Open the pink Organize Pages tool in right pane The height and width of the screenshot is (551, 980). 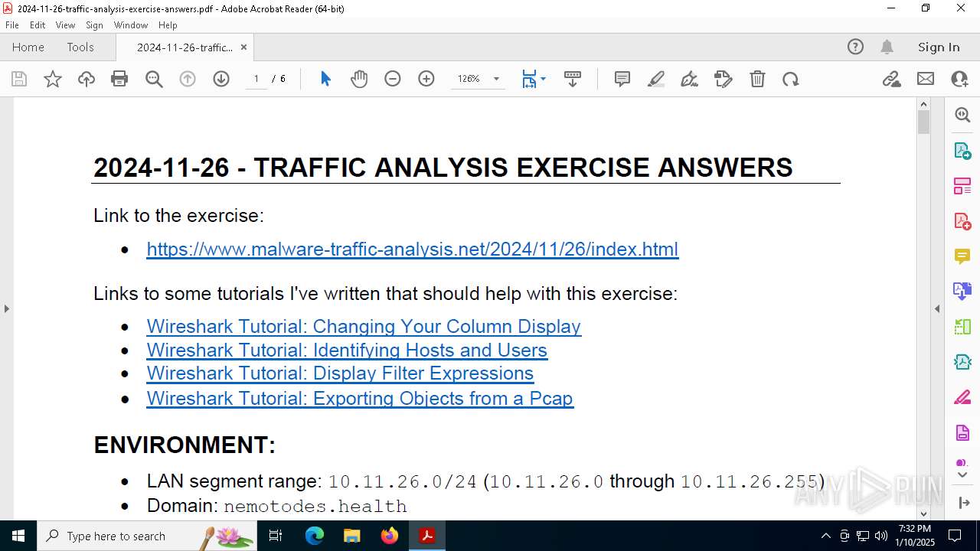[962, 185]
